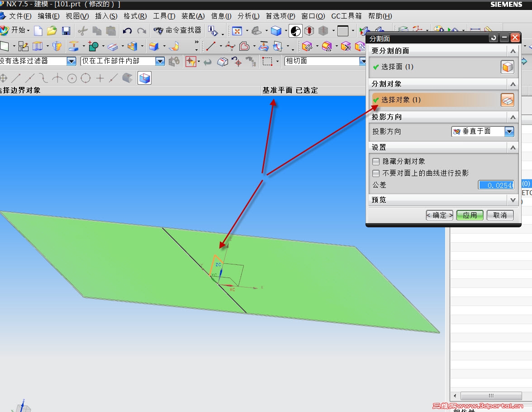Click the 取消 button
The image size is (532, 412).
click(500, 216)
